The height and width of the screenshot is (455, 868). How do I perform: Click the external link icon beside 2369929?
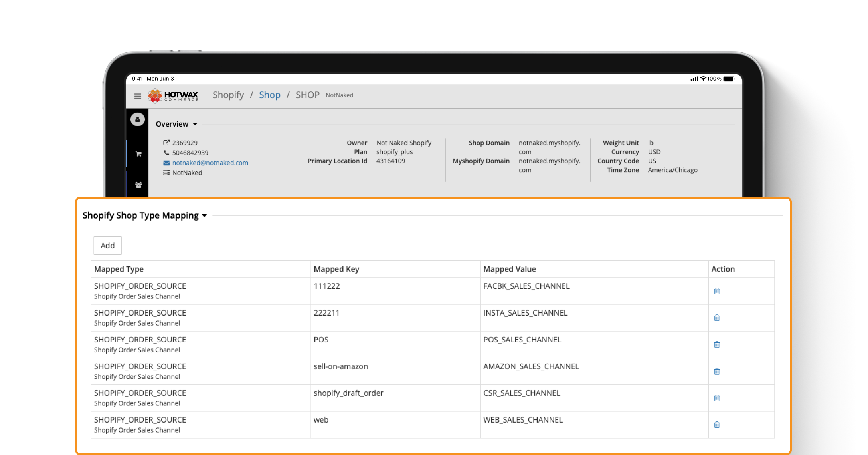click(166, 143)
